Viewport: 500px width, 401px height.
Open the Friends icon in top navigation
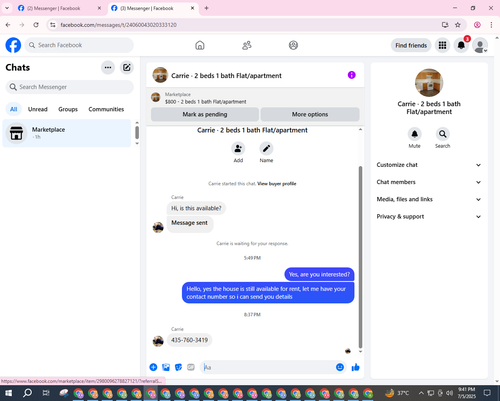[247, 45]
